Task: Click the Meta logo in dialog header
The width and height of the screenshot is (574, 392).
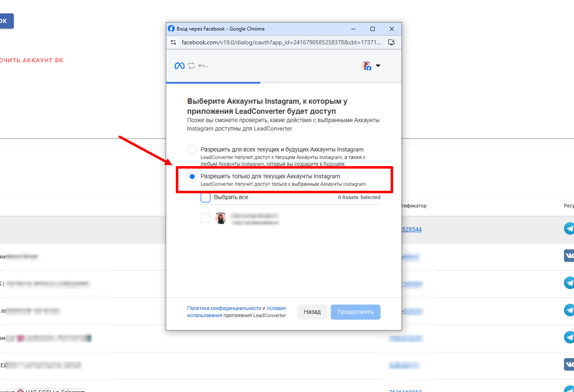Action: 179,66
